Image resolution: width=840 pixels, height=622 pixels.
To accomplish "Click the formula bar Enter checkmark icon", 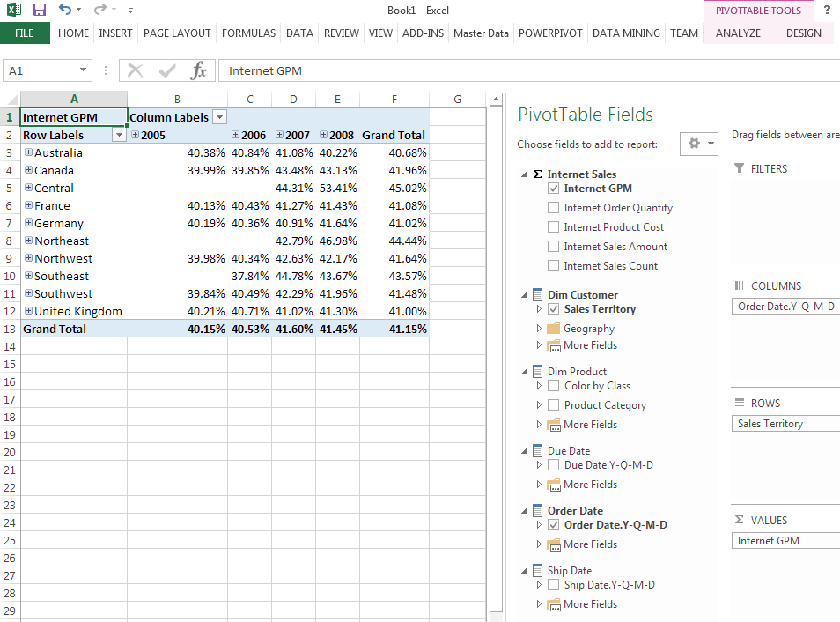I will click(x=167, y=70).
